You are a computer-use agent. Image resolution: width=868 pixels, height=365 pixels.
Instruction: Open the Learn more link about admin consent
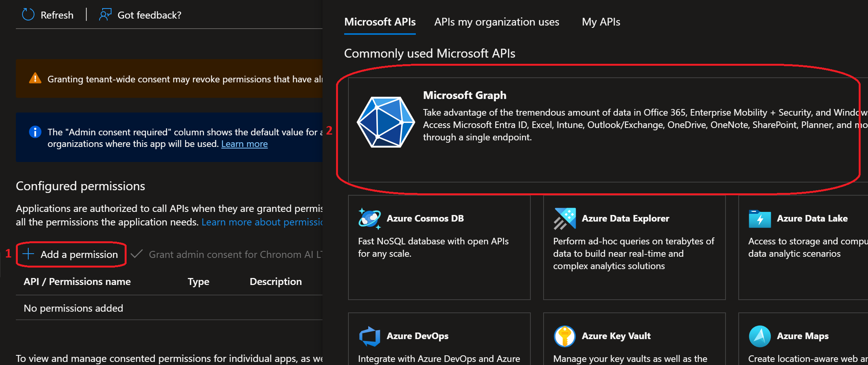click(x=244, y=143)
